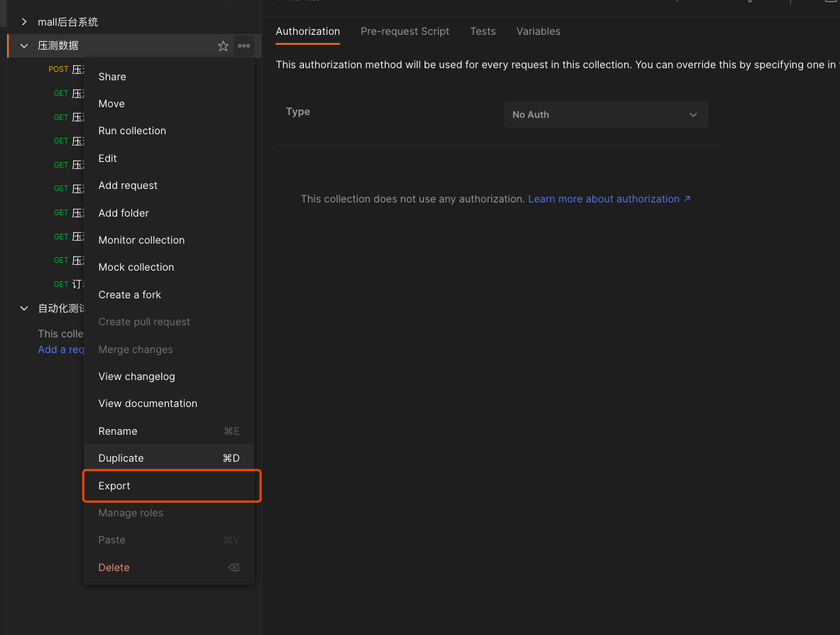Open the last GET request starting with 订
Viewport: 840px width, 635px height.
(x=69, y=284)
